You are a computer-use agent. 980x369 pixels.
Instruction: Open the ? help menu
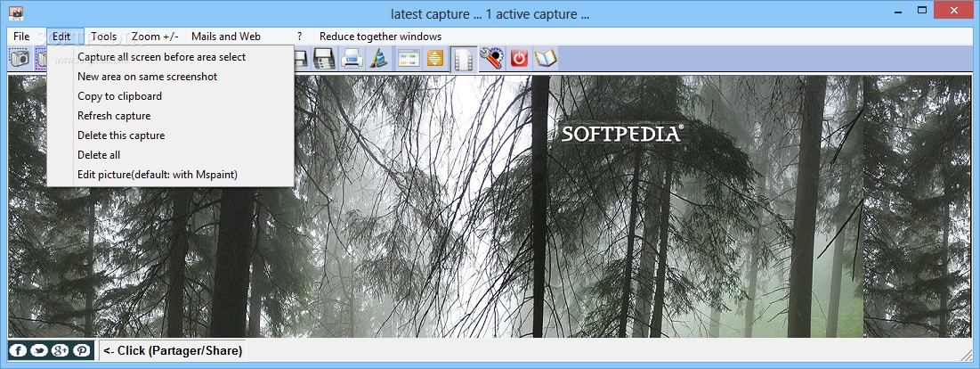click(299, 37)
